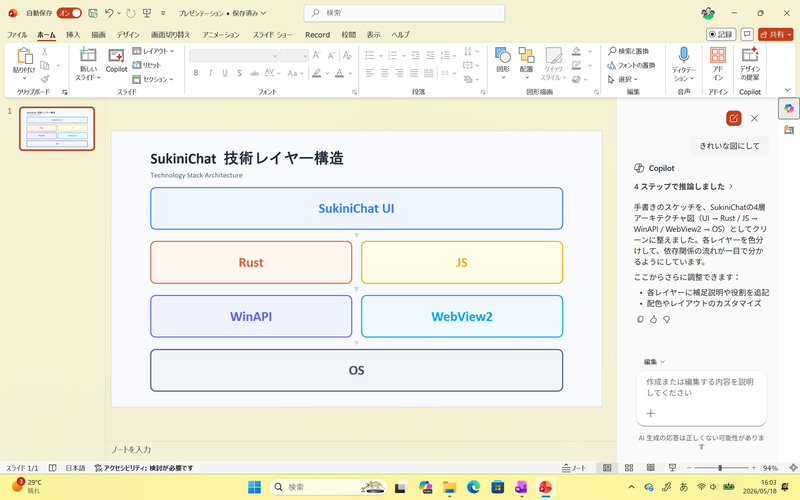The width and height of the screenshot is (800, 500).
Task: Toggle Underline formatting
Action: tap(224, 73)
